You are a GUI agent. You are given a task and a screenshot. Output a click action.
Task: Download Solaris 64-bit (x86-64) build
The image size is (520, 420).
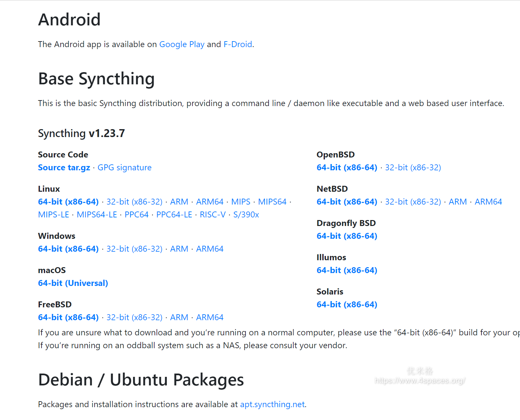[347, 305]
